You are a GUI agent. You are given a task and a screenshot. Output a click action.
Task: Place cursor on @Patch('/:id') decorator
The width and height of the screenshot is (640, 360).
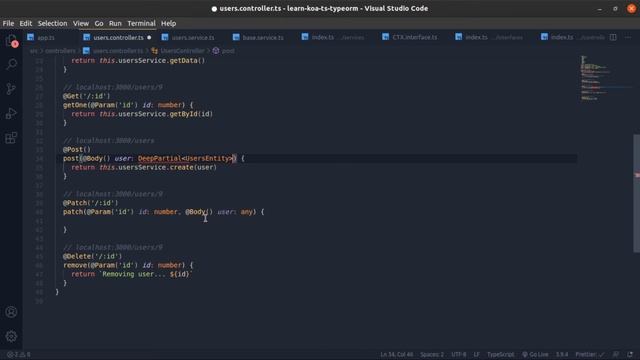[x=90, y=203]
